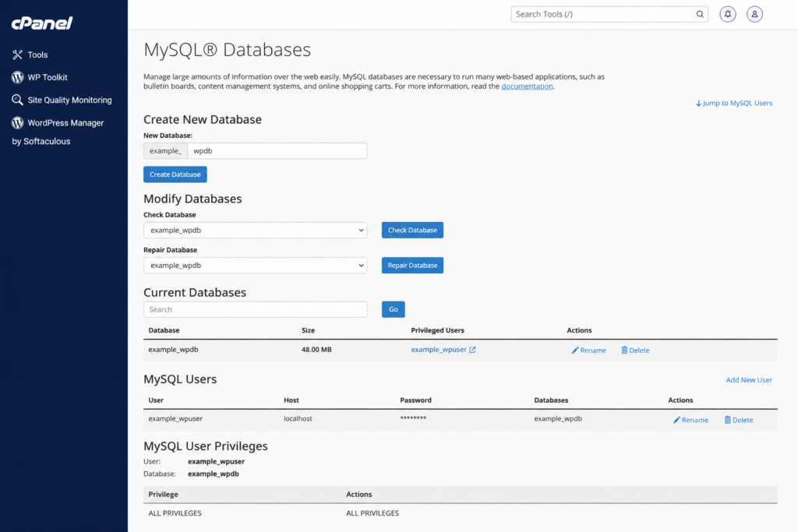Screen dimensions: 798x532
Task: Click the cPanel logo
Action: (x=42, y=23)
